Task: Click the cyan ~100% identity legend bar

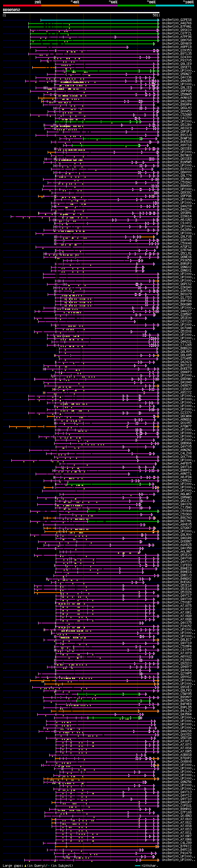Action: [x=175, y=6]
